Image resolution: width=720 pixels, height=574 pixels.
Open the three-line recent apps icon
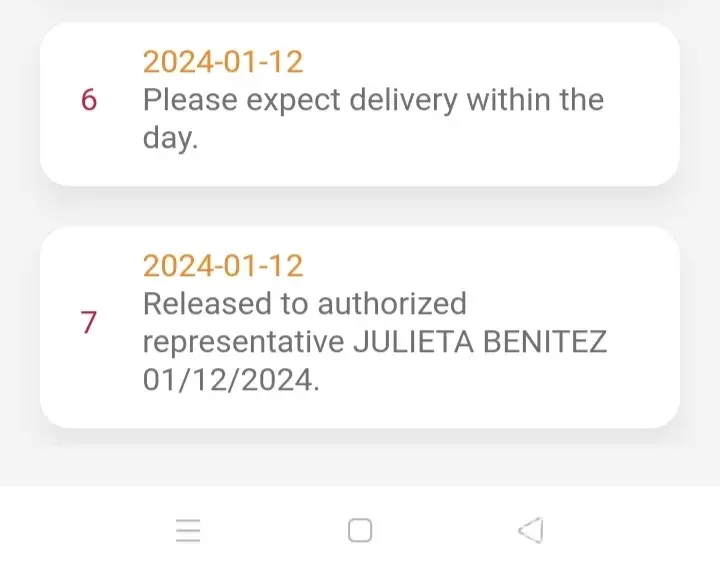pyautogui.click(x=188, y=530)
